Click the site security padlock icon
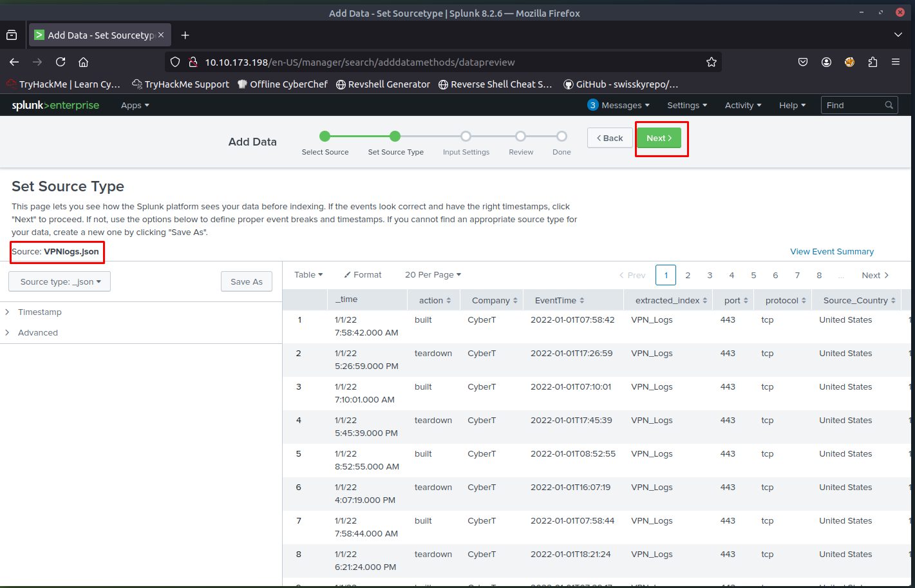The height and width of the screenshot is (588, 915). 193,62
